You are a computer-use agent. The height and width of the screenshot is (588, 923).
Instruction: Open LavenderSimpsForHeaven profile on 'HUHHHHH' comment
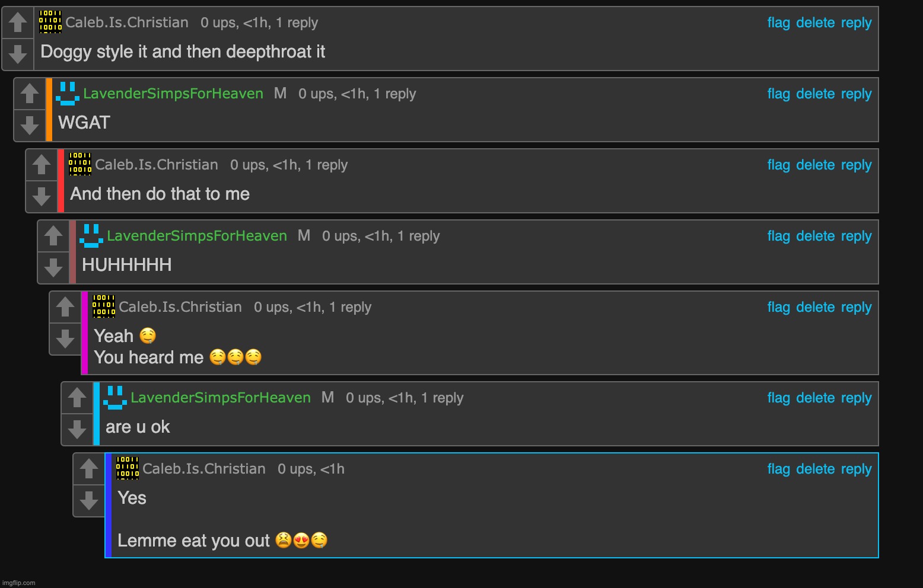(x=197, y=236)
